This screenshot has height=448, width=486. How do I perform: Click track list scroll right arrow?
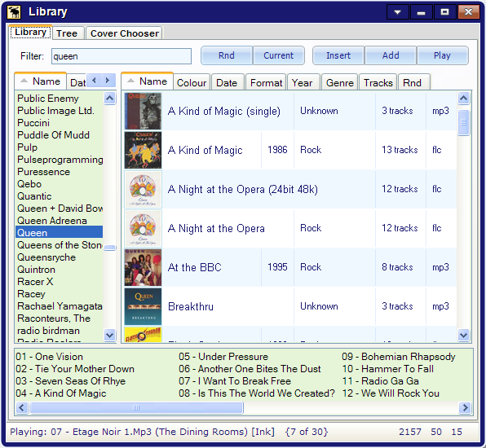[465, 408]
